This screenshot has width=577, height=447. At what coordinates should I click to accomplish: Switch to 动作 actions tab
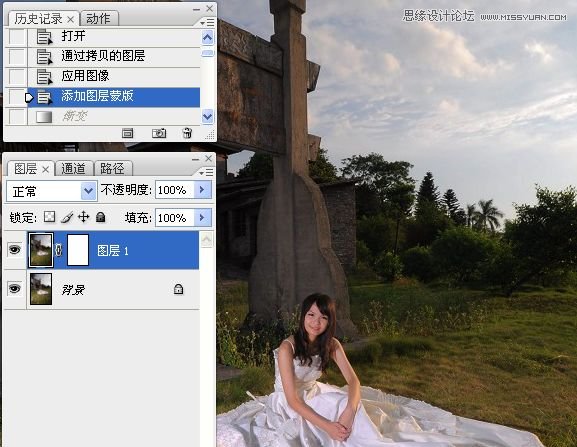pos(98,18)
